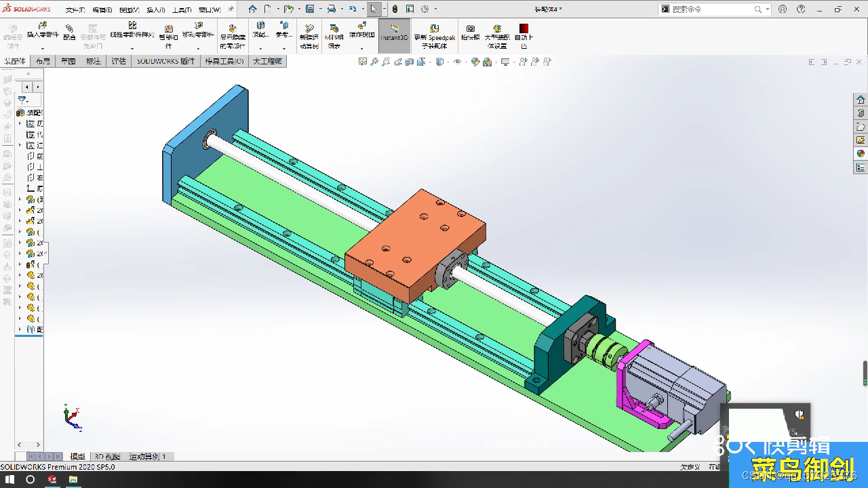
Task: Open SolidWorks Resources task pane tab
Action: 861,100
